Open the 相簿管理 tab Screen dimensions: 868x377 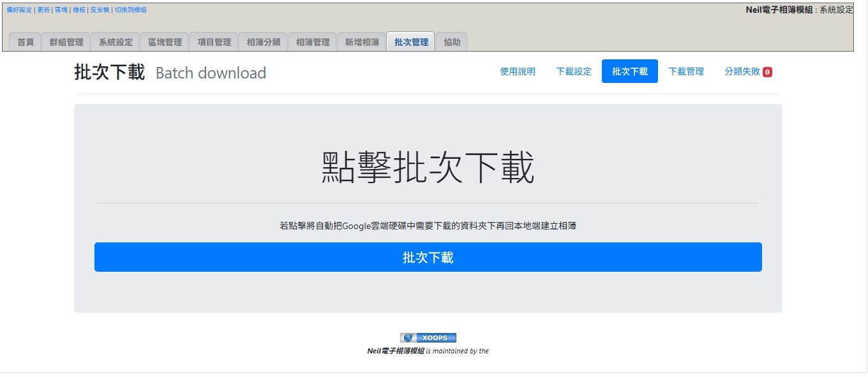pyautogui.click(x=312, y=42)
